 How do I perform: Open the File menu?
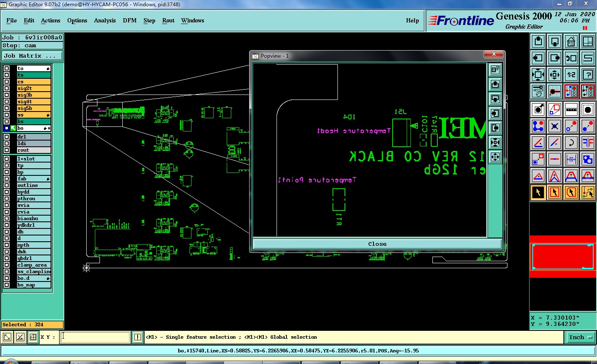[12, 20]
